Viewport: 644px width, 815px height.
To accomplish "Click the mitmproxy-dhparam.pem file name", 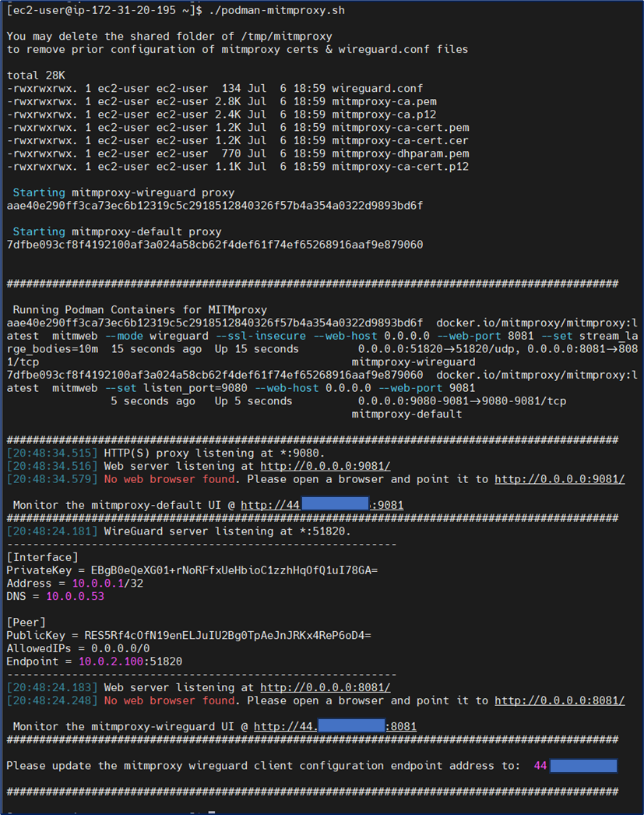I will (x=399, y=153).
